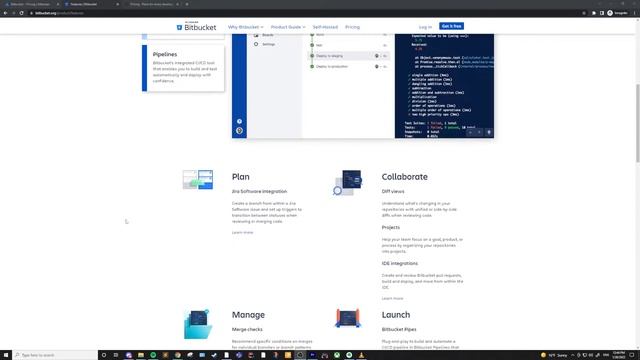Open Task View on the taskbar
The height and width of the screenshot is (360, 640).
pos(116,355)
